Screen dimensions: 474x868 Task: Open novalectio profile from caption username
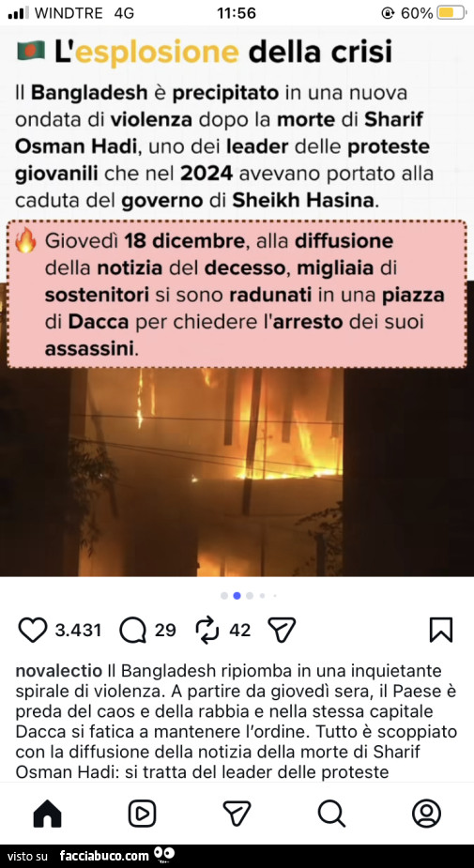[59, 671]
